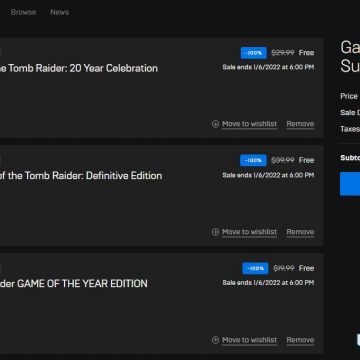This screenshot has height=360, width=360.
Task: Click the Free label next to $39.99
Action: tap(306, 160)
